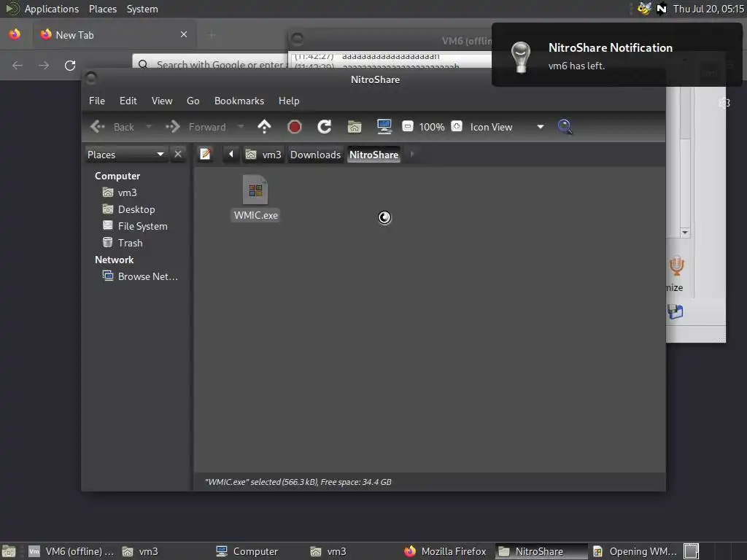747x560 pixels.
Task: Show desktop taskbar icon
Action: point(9,551)
